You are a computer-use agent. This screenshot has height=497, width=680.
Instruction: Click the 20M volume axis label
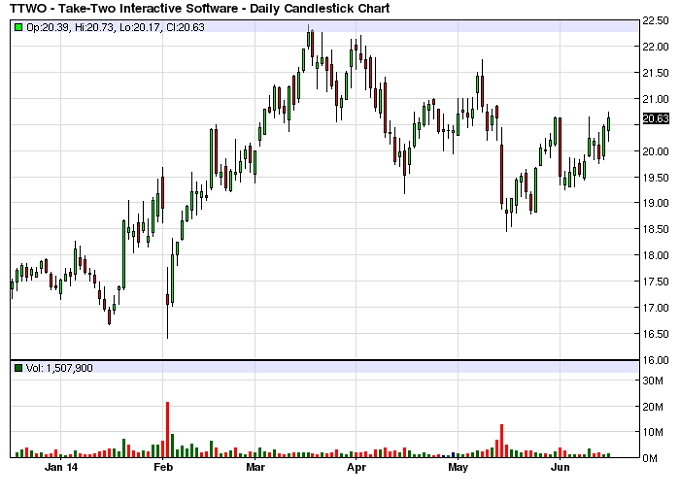(x=653, y=407)
